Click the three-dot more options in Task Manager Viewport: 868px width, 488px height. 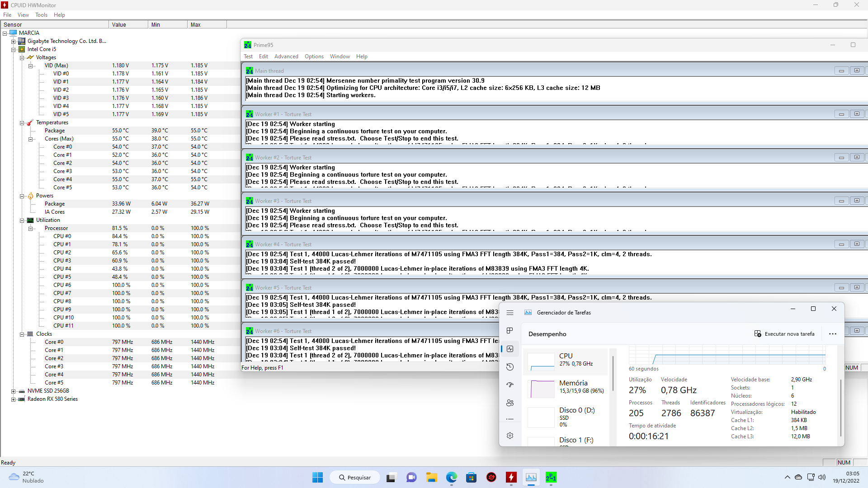pos(833,334)
